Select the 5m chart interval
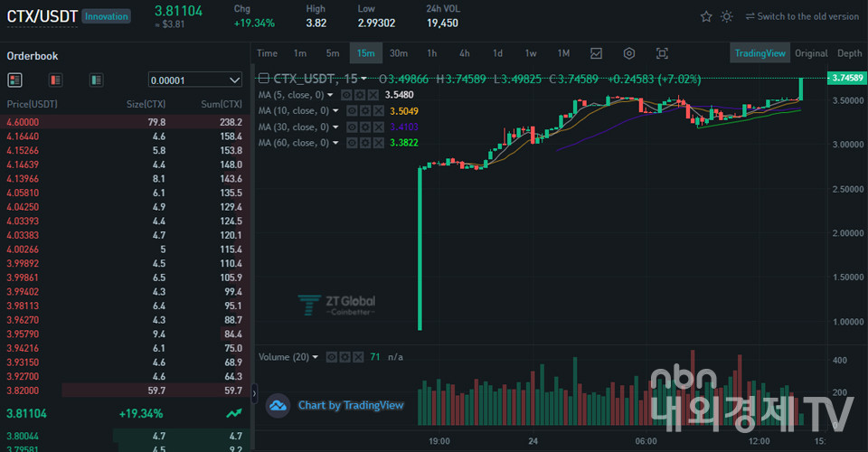 [x=333, y=53]
